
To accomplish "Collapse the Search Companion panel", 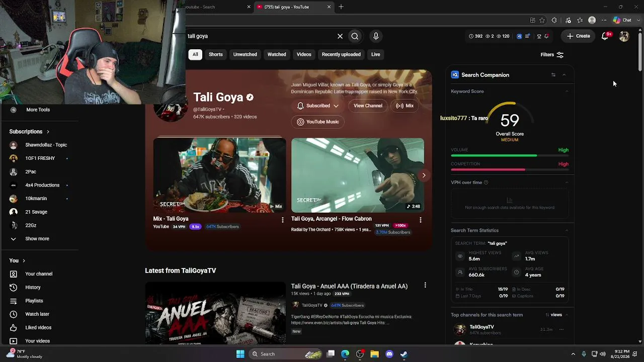I will pyautogui.click(x=564, y=75).
